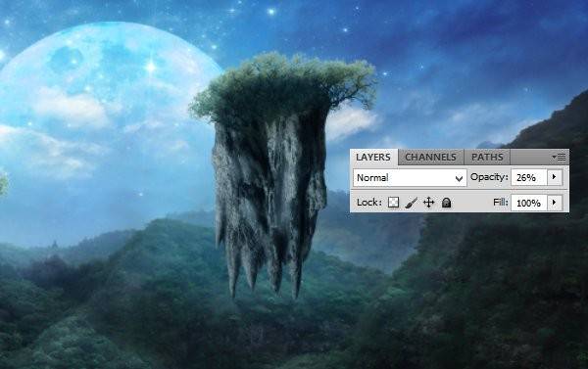Viewport: 588px width, 369px height.
Task: Click the Fill label
Action: [x=500, y=203]
